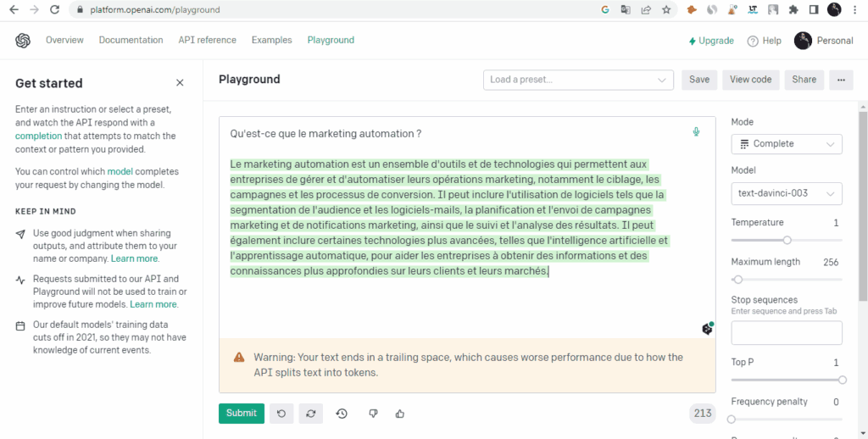The image size is (868, 439).
Task: Click the thumbs up feedback icon
Action: click(x=400, y=414)
